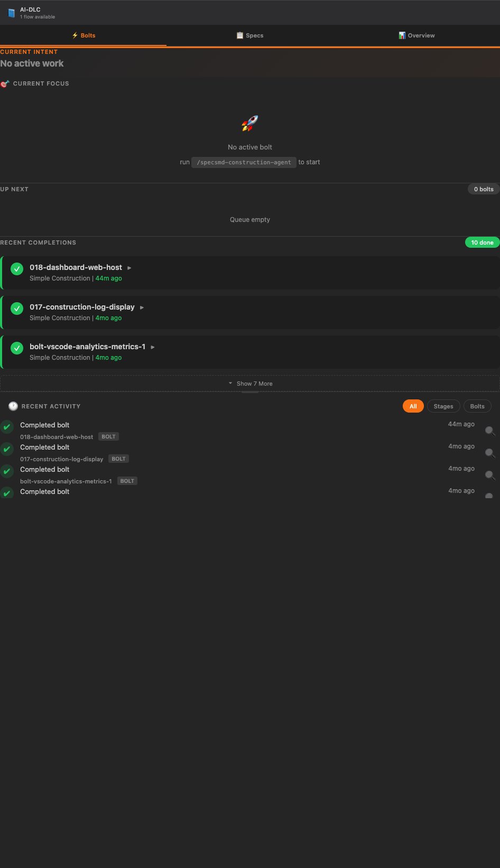
Task: Click the No active work heading
Action: pos(32,63)
